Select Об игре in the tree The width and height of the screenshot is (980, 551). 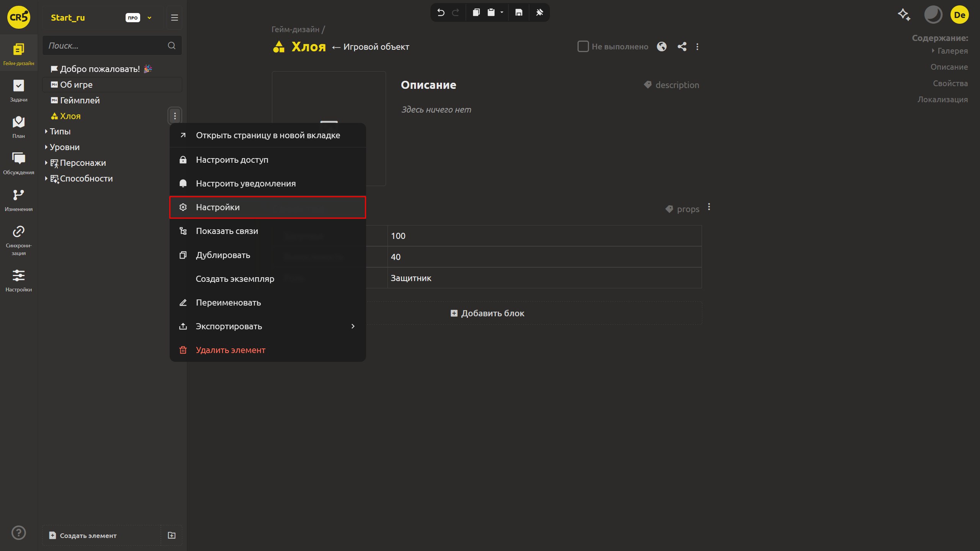pos(112,85)
